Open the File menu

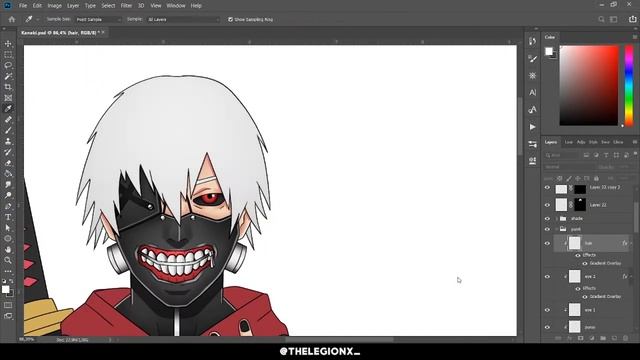23,6
